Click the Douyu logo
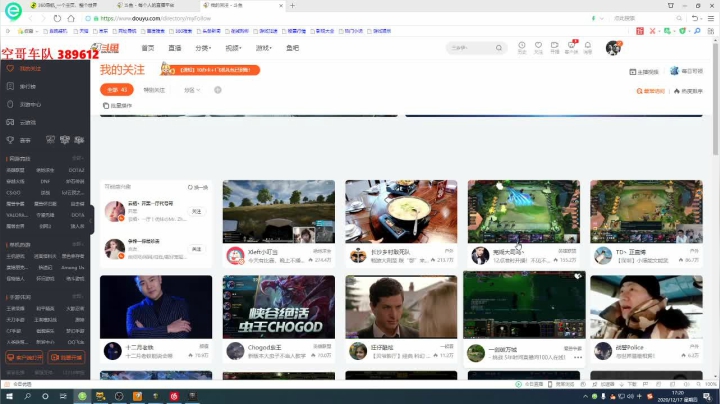The height and width of the screenshot is (404, 720). (106, 48)
